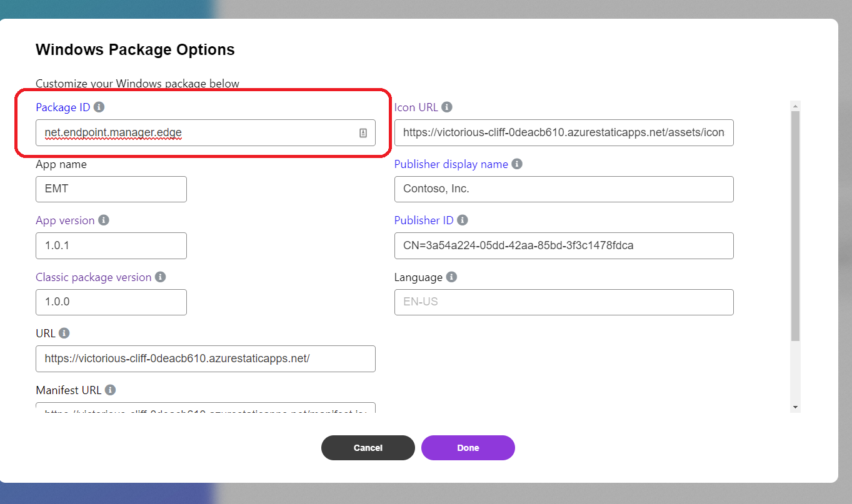This screenshot has height=504, width=852.
Task: Click inside the EMT app name field
Action: click(x=111, y=189)
